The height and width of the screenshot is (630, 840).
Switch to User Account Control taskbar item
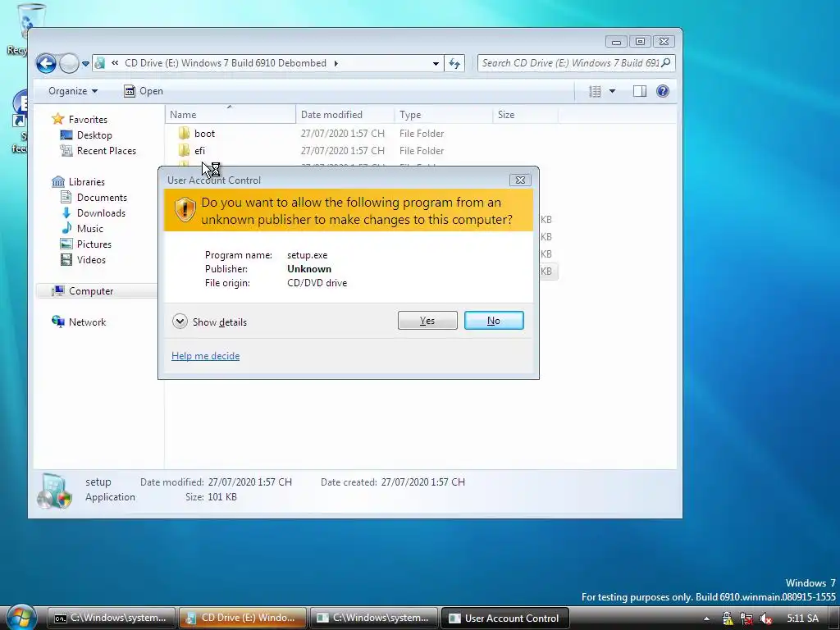point(505,618)
